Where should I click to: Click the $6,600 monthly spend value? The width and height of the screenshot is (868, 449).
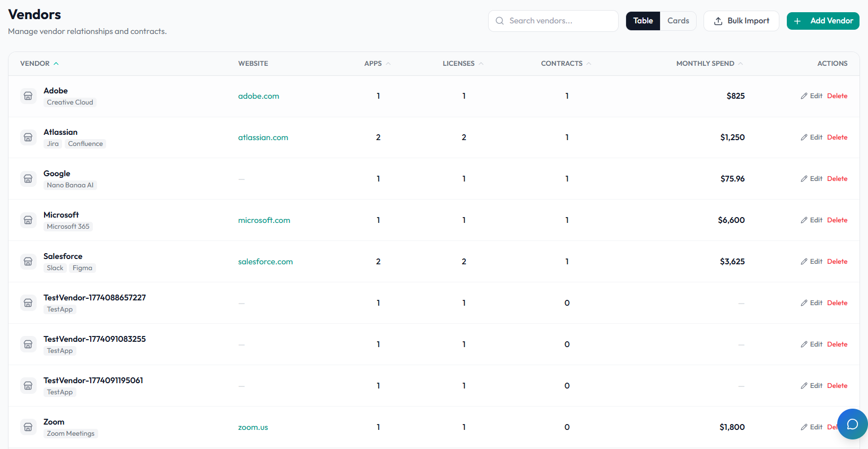[x=731, y=220]
